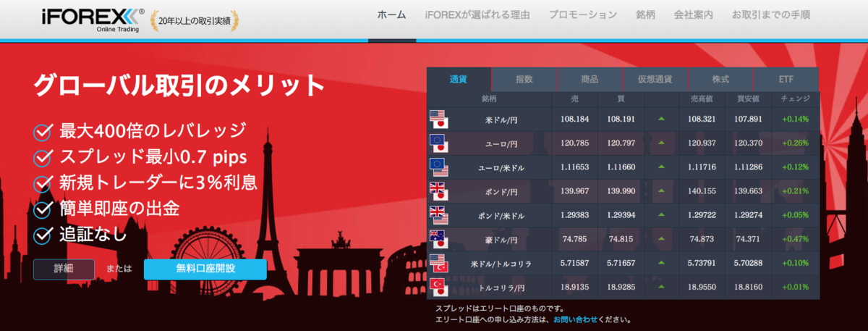
Task: Click the flag icon for 米ドル/円
Action: point(439,119)
